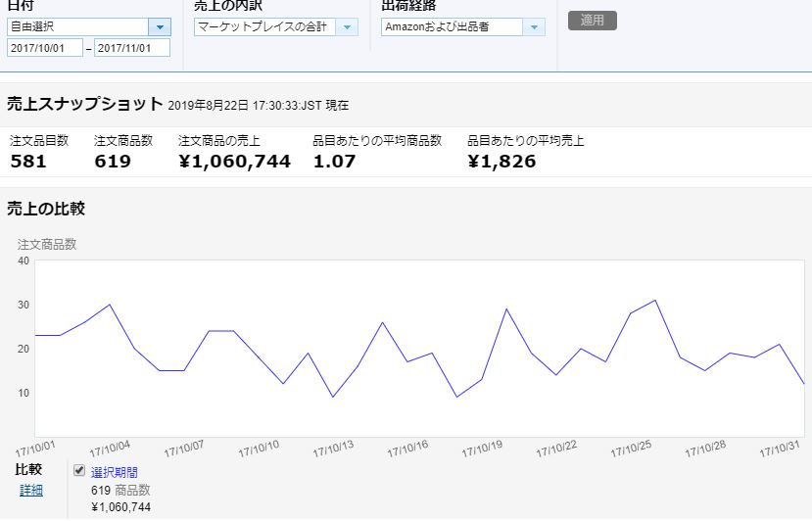This screenshot has width=812, height=521.
Task: Select the snapshot sales total ¥1,060,744
Action: 234,162
